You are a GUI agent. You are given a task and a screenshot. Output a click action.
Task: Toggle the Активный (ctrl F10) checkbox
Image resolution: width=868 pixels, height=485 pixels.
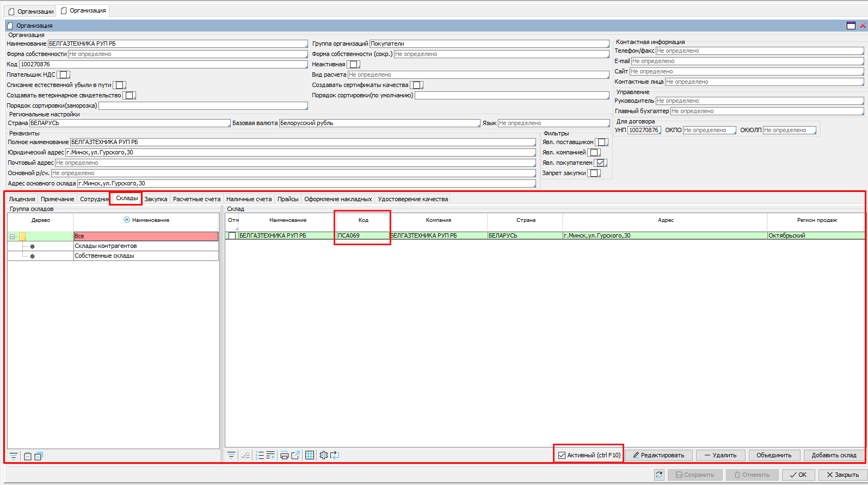(x=562, y=455)
